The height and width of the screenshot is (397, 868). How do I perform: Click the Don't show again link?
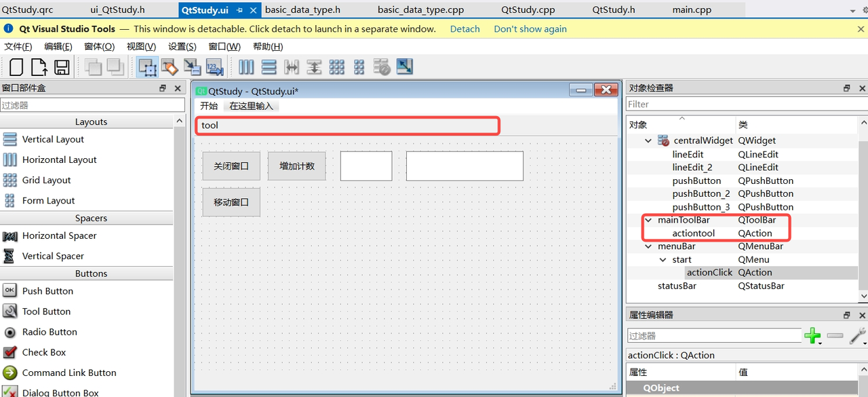(x=530, y=29)
